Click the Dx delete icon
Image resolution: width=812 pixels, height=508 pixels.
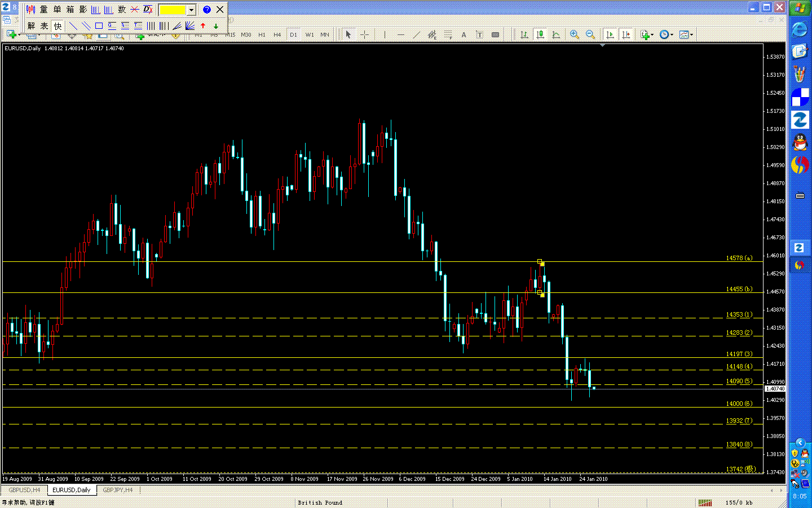click(148, 10)
